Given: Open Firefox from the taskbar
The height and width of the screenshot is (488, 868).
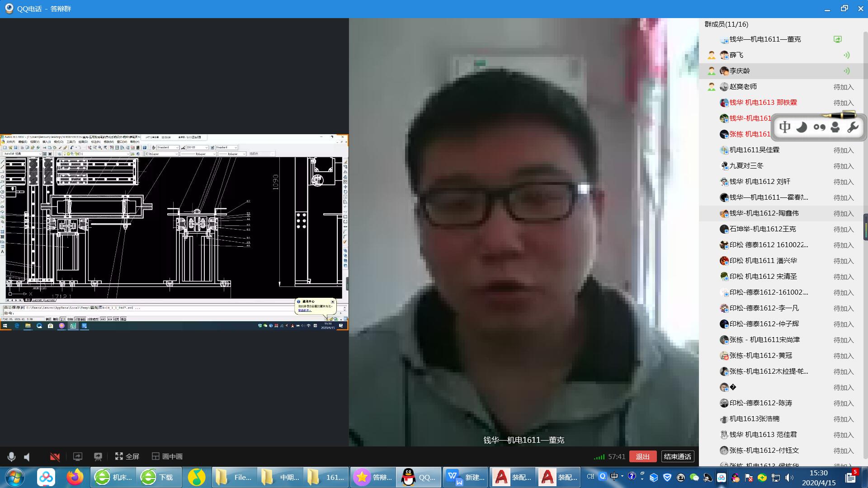Looking at the screenshot, I should point(75,477).
